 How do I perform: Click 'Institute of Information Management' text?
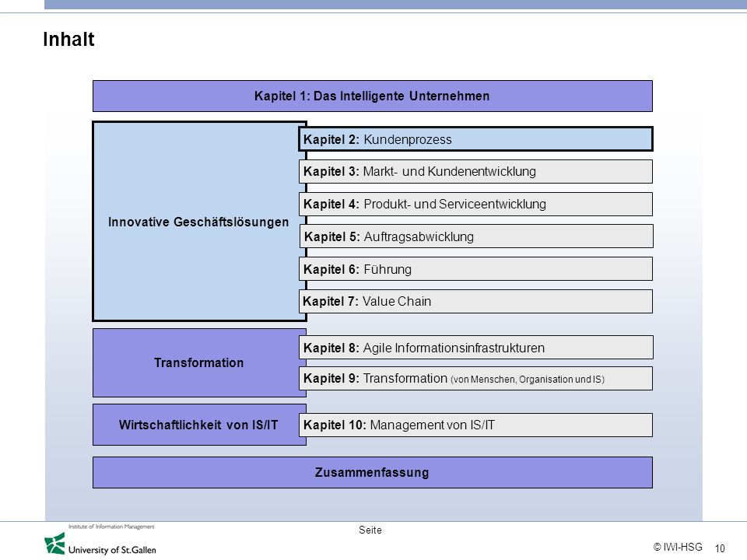point(111,527)
